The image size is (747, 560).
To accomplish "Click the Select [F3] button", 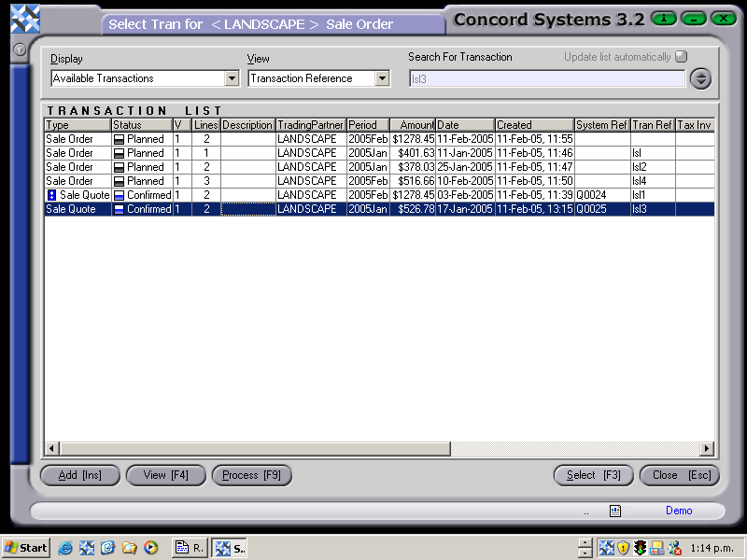I will (x=594, y=475).
